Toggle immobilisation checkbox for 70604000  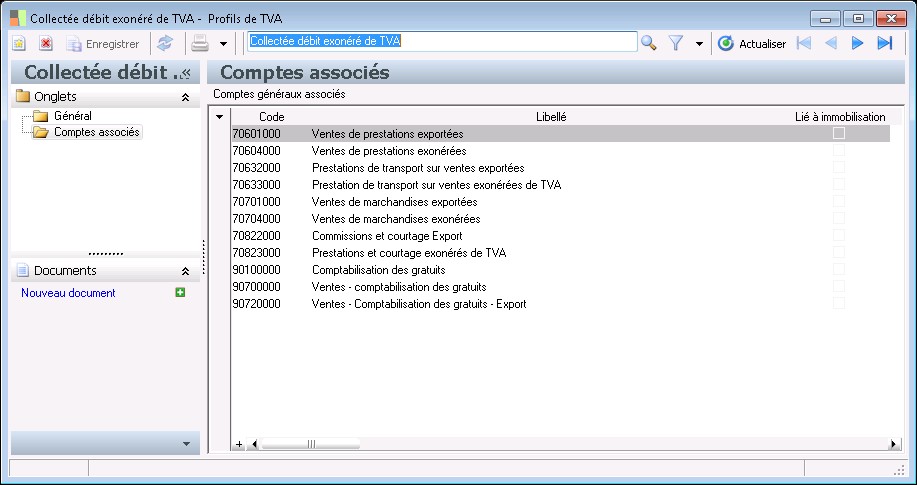[839, 150]
